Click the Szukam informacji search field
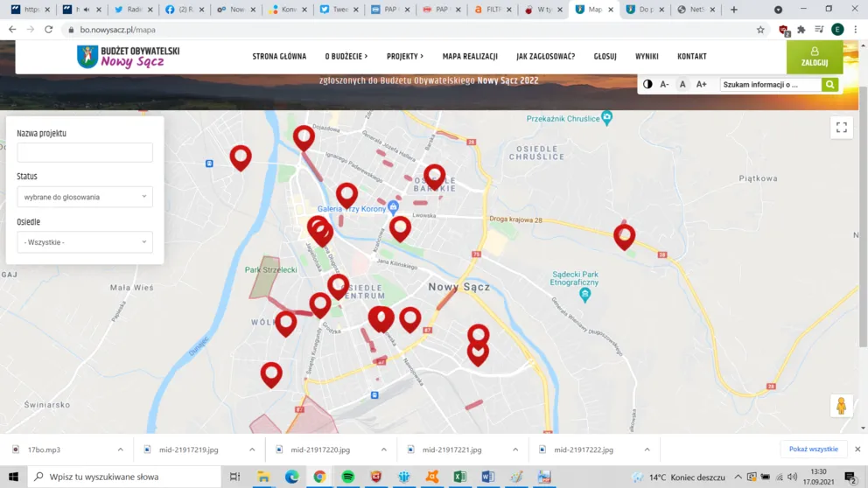 (x=770, y=85)
